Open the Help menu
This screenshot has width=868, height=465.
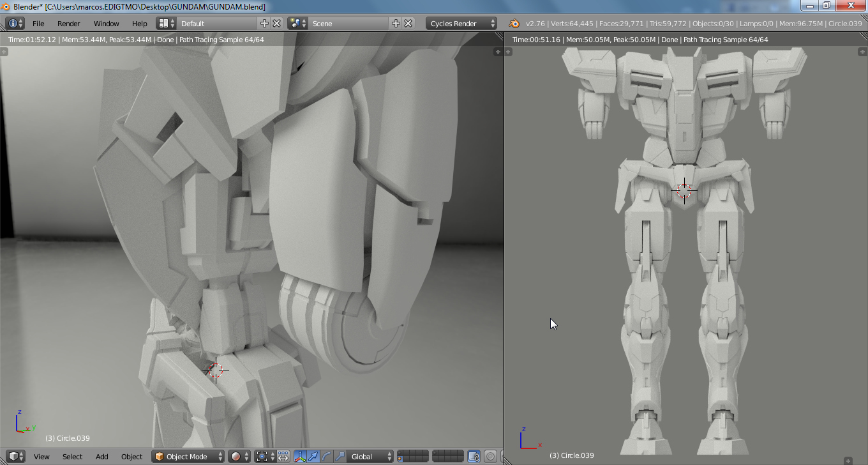point(140,24)
